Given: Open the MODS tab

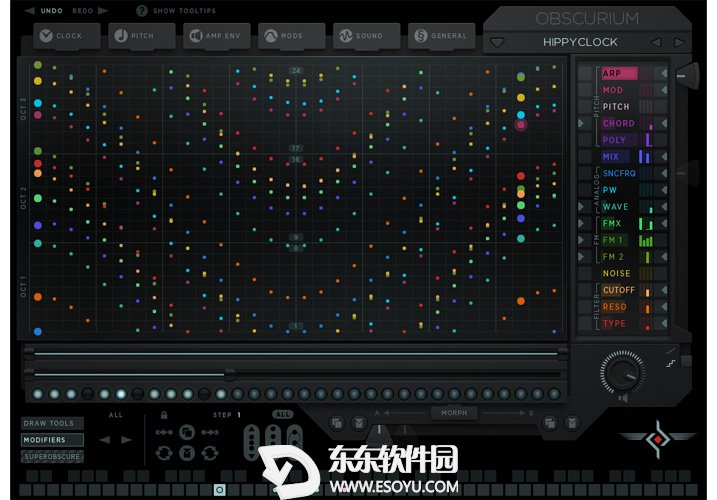Looking at the screenshot, I should click(292, 36).
